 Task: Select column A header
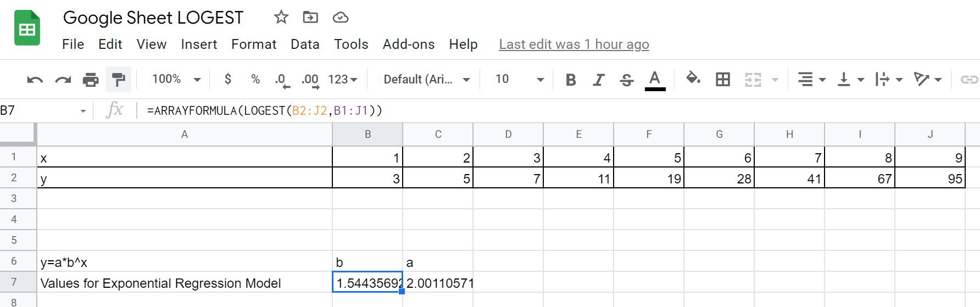185,135
